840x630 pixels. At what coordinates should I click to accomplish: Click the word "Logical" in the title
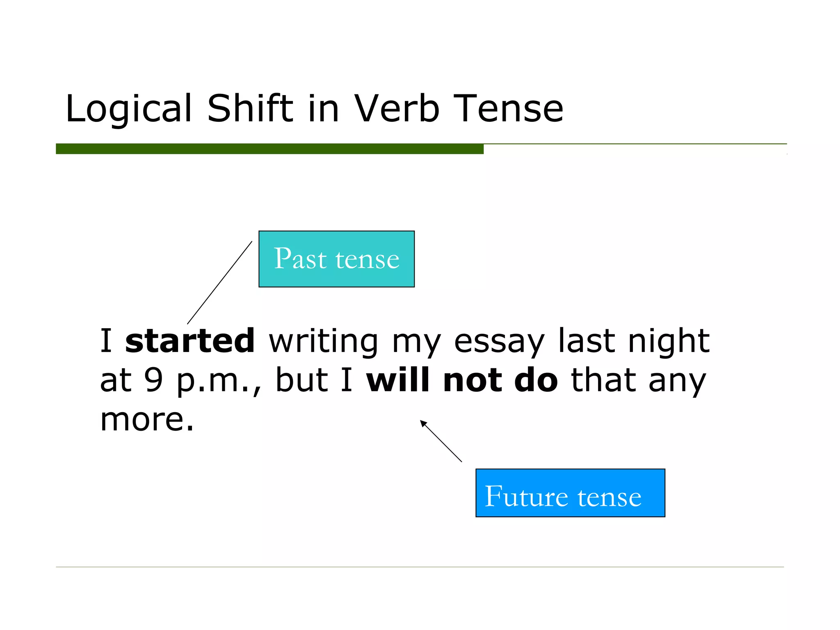129,109
